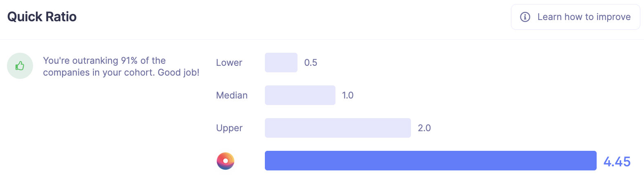This screenshot has width=644, height=179.
Task: Click the outranking 91% message text
Action: (121, 67)
